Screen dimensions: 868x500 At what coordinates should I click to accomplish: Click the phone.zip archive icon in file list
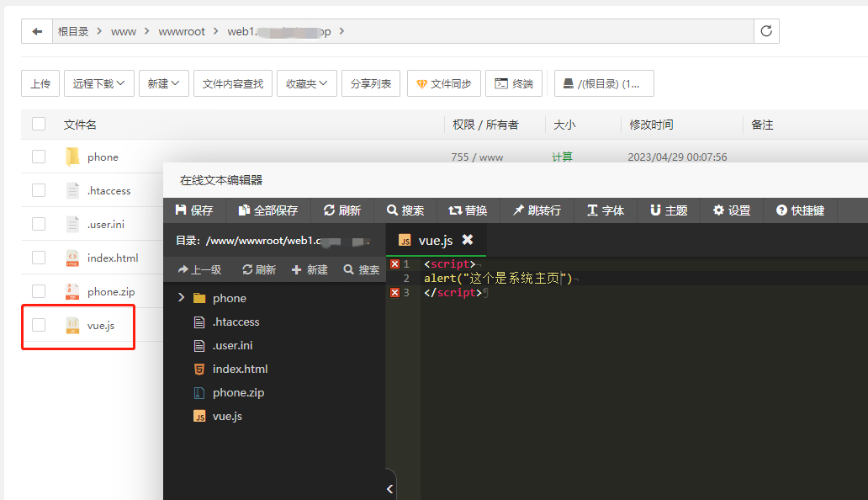coord(72,291)
